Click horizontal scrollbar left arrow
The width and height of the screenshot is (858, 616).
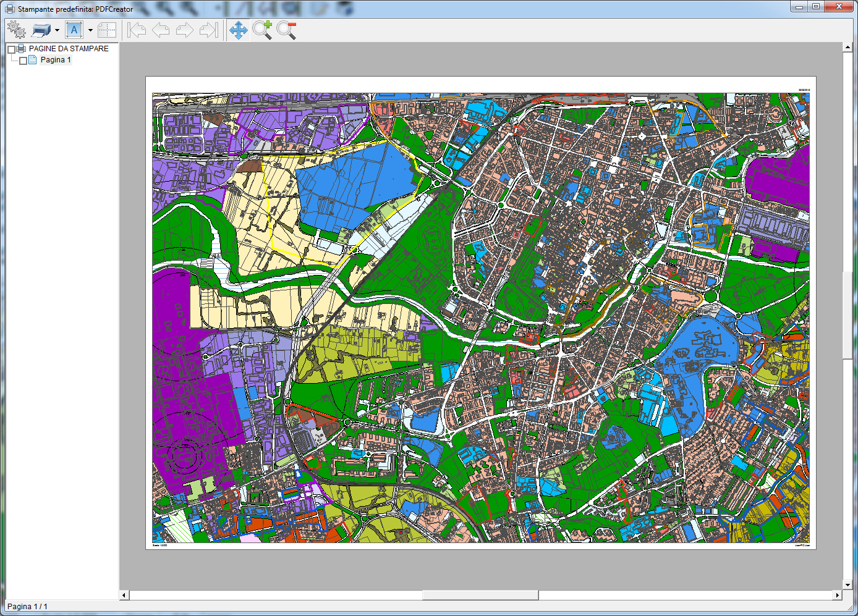(124, 595)
